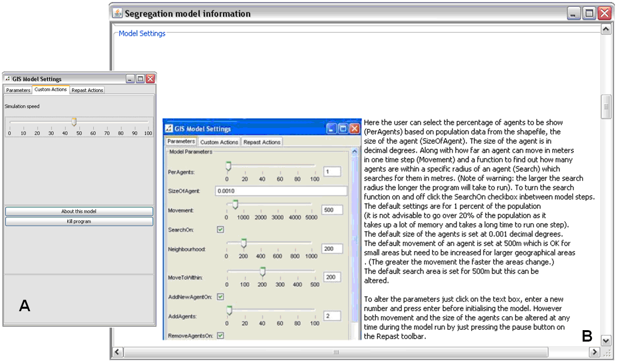Click the horizontal scrollbar left arrow
617x364 pixels.
(119, 352)
